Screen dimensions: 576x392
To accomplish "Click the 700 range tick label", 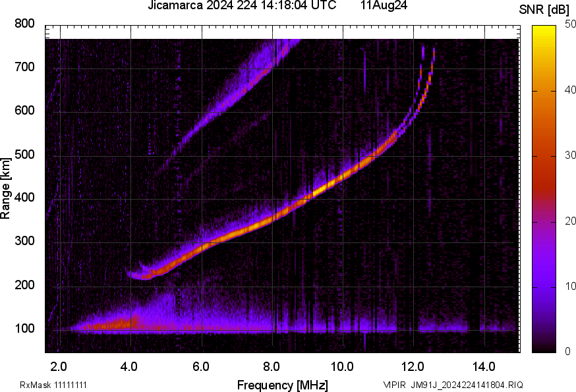I will click(x=24, y=67).
